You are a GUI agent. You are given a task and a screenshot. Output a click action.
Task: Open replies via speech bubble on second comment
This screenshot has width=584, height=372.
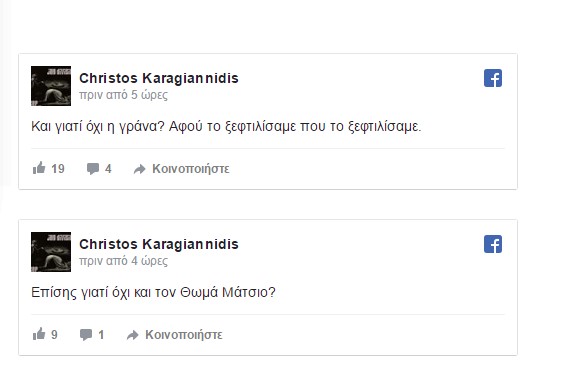pos(86,335)
